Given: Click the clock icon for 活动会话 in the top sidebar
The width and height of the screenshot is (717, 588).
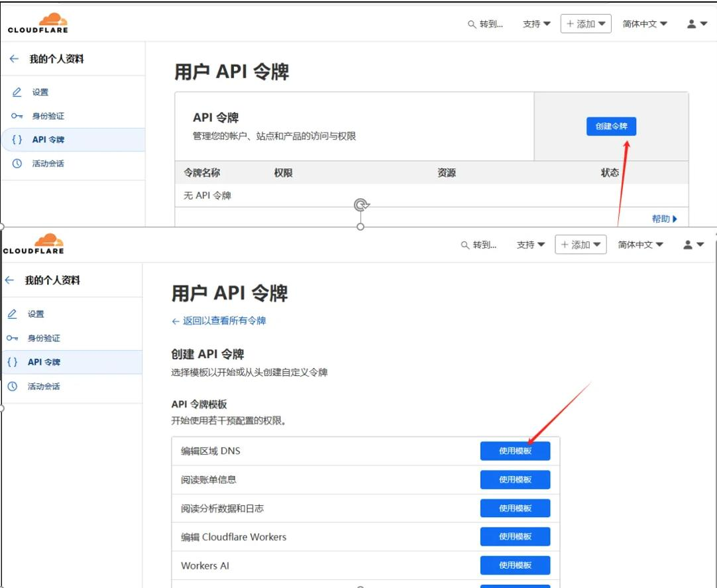Looking at the screenshot, I should coord(17,163).
